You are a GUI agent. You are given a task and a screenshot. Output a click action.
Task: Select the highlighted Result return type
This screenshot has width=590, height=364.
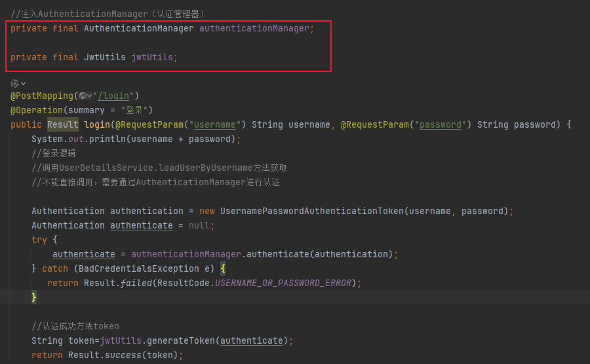coord(63,124)
